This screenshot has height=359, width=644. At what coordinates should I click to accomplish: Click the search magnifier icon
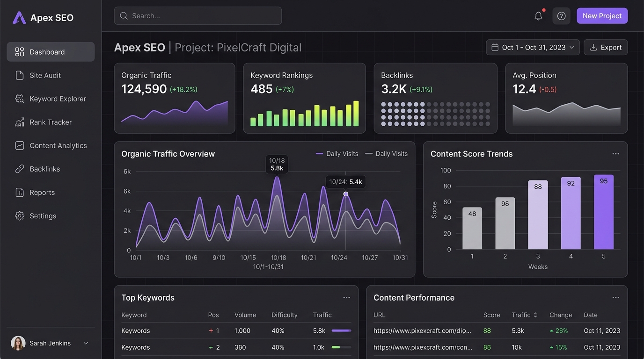click(x=124, y=16)
